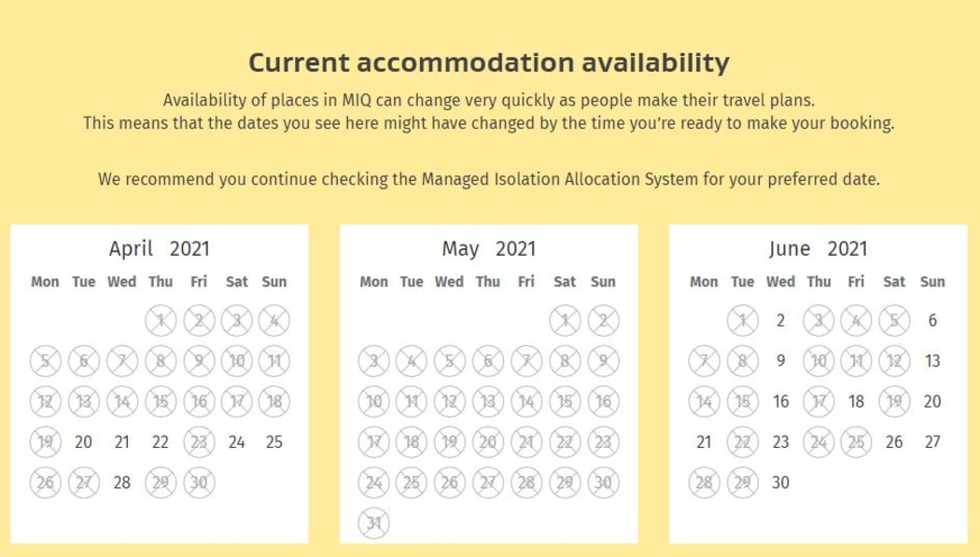Pick Friday June 18
Viewport: 980px width, 557px height.
[857, 402]
